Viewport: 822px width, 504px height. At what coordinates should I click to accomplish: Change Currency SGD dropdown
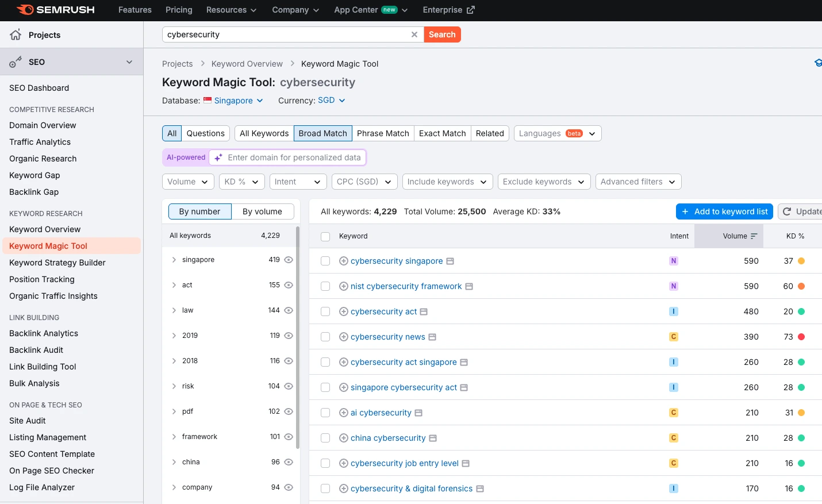(332, 100)
